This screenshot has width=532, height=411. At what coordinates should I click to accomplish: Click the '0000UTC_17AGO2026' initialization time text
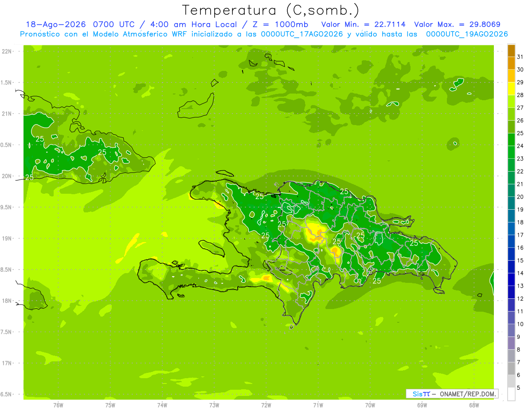click(x=302, y=34)
